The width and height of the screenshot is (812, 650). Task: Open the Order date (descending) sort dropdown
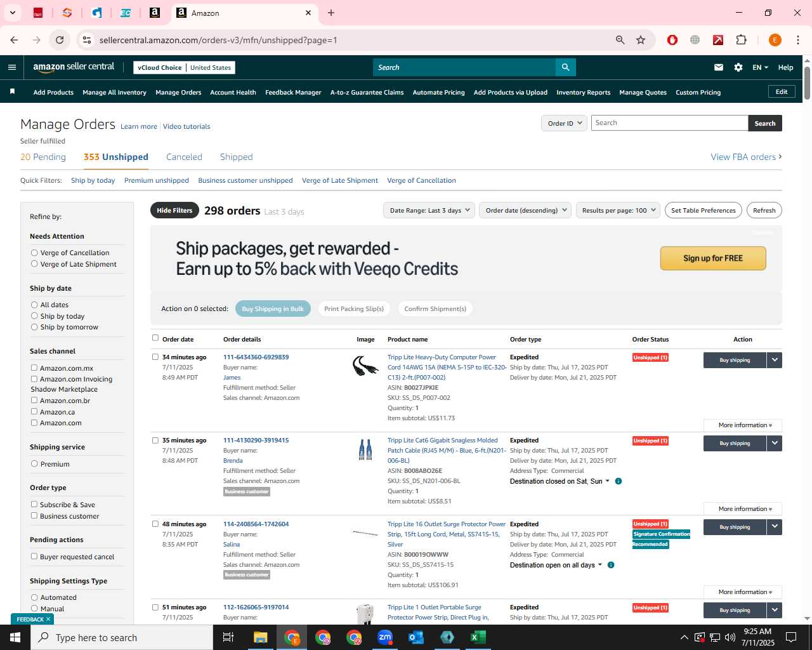pos(525,210)
